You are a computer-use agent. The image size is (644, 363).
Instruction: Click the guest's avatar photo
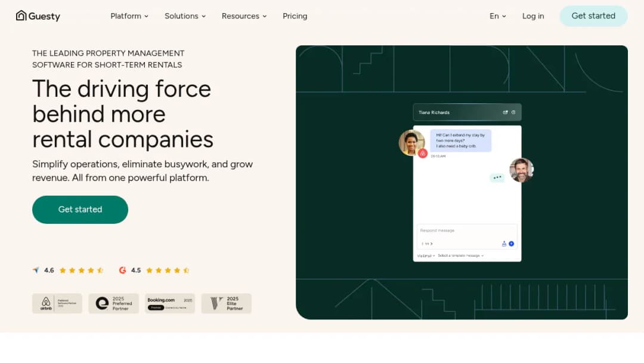[411, 142]
